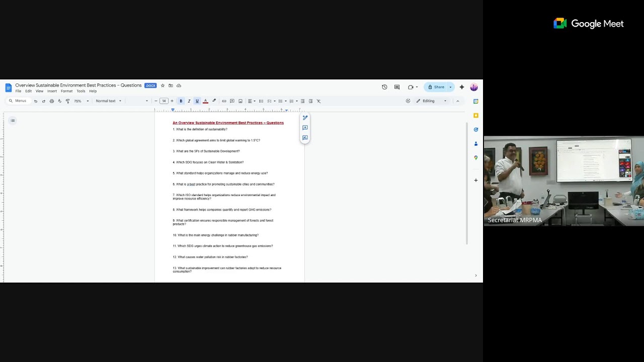This screenshot has height=362, width=644.
Task: Increase the indent
Action: pyautogui.click(x=310, y=101)
